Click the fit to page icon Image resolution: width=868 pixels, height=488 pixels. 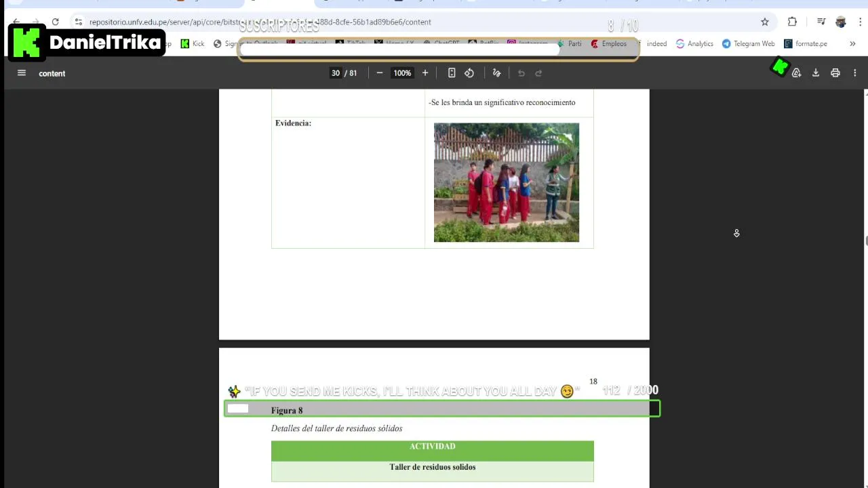pos(452,73)
